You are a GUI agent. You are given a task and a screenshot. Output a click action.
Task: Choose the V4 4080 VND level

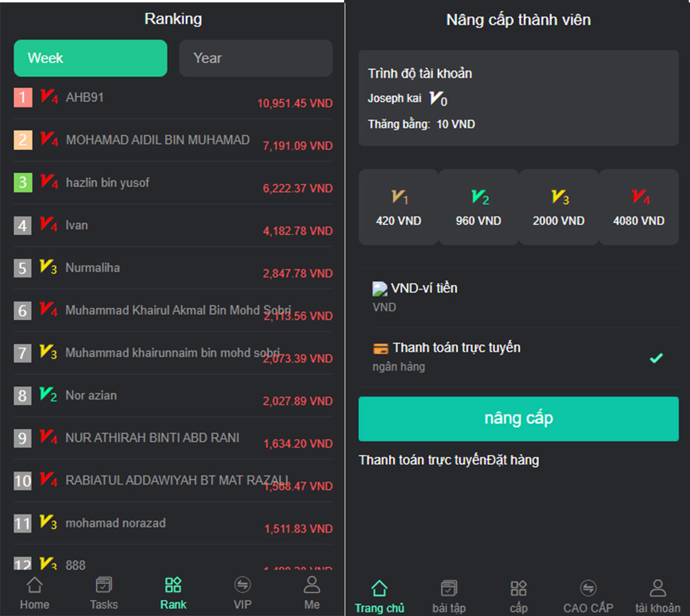(638, 207)
